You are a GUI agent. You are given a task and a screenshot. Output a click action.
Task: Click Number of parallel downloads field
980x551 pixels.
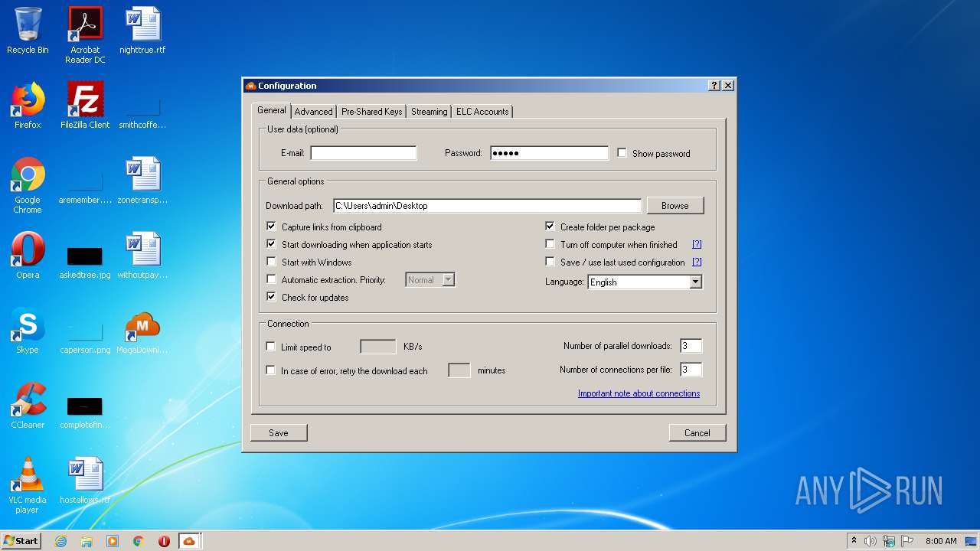coord(691,346)
